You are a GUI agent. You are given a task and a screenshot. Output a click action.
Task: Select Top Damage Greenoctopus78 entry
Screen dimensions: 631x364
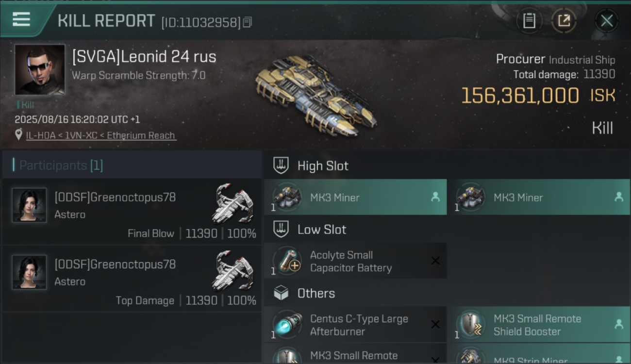(x=132, y=279)
